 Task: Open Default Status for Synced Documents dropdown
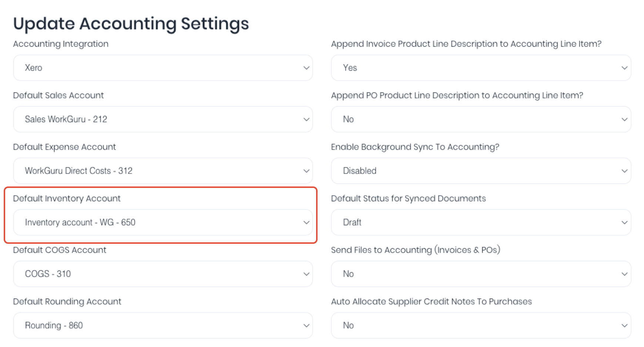(481, 222)
